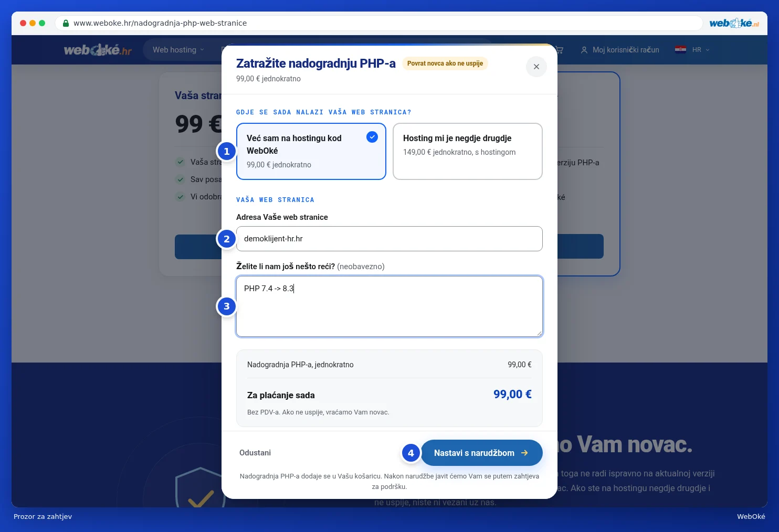The height and width of the screenshot is (532, 779).
Task: Click '149,00 € jednokratno, s hostingom' text
Action: [459, 152]
